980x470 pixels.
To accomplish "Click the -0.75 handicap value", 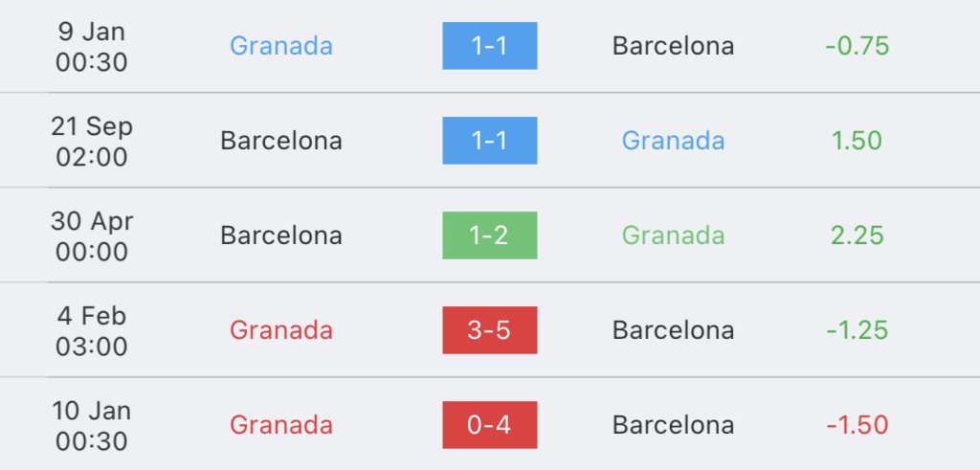I will (857, 46).
